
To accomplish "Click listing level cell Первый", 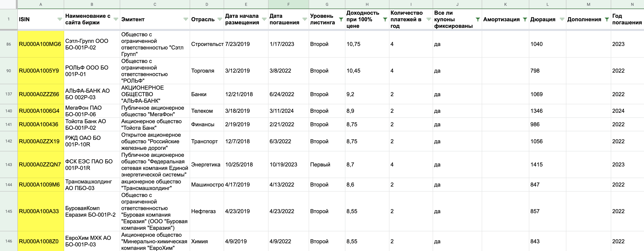I will click(x=327, y=165).
